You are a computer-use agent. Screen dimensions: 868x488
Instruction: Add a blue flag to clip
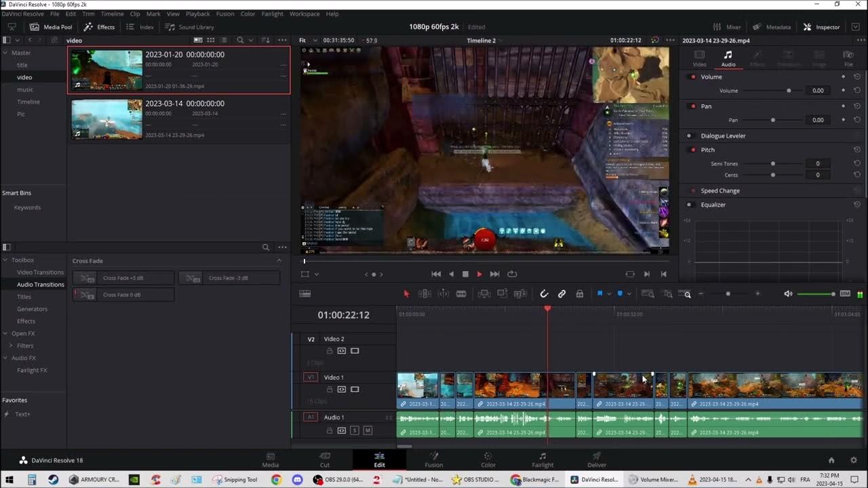point(599,293)
